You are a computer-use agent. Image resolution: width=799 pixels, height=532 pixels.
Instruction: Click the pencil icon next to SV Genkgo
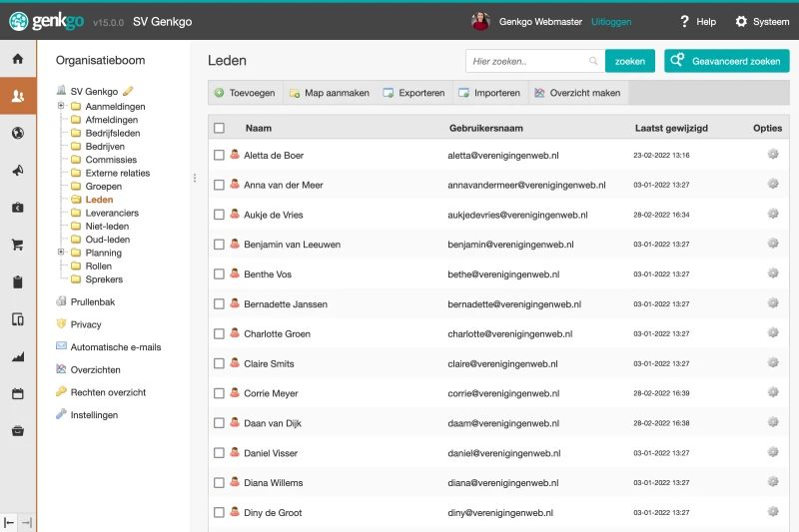(x=128, y=91)
